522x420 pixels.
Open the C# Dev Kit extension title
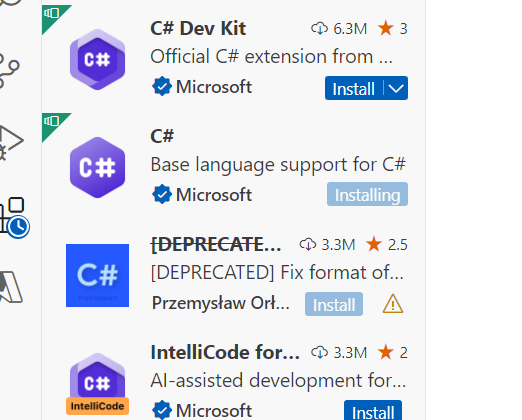pyautogui.click(x=198, y=28)
